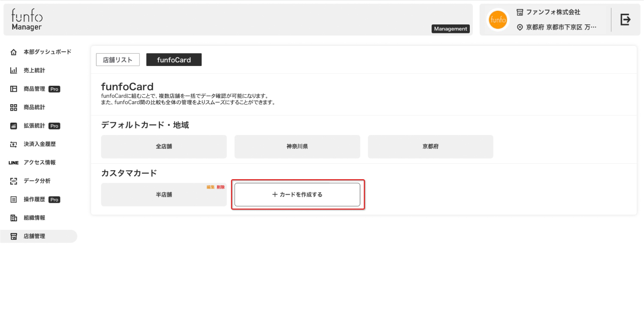This screenshot has width=644, height=325.
Task: Open the 全店舗 default card
Action: click(x=164, y=147)
